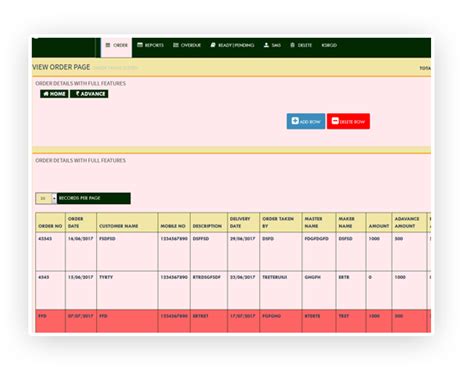This screenshot has width=474, height=367.
Task: Sort by the Description column header
Action: coord(209,222)
